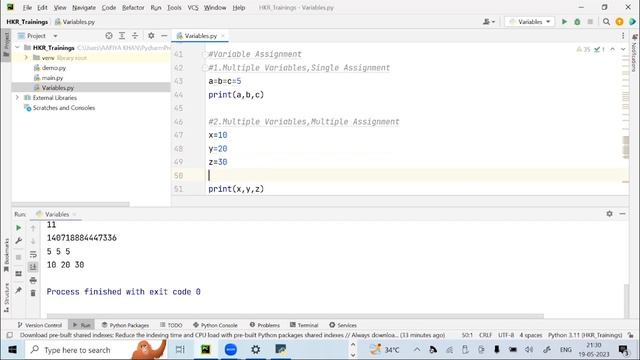Hide the Project tool window
The width and height of the screenshot is (640, 360).
[x=164, y=36]
